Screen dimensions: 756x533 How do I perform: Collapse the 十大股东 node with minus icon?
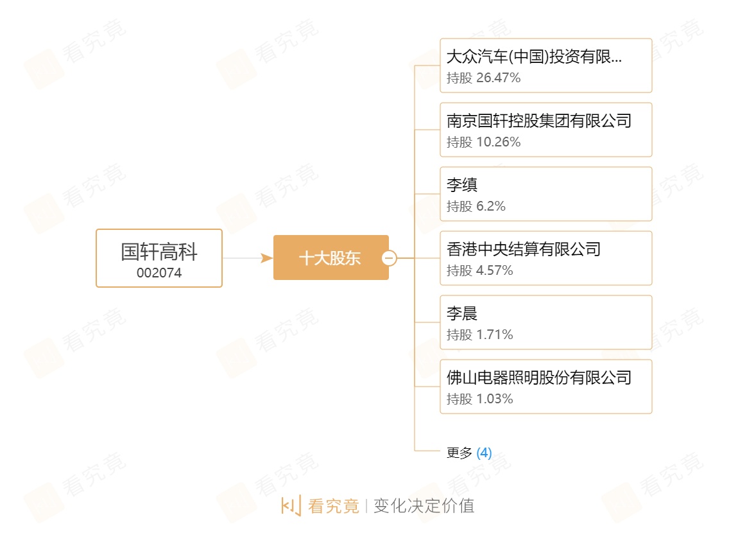(x=389, y=258)
